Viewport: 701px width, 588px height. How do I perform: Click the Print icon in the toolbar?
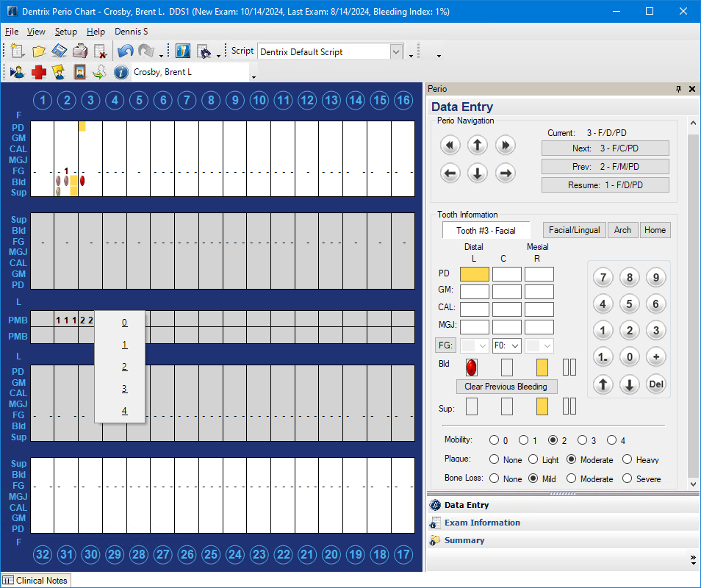(80, 51)
